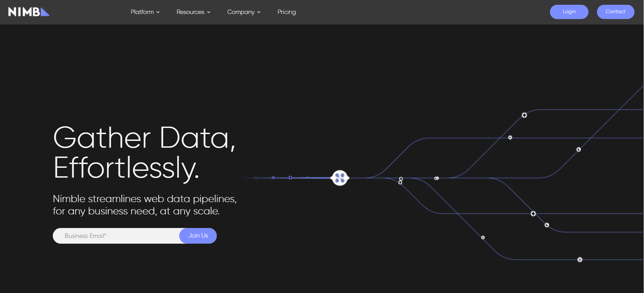Screen dimensions: 644x293
Task: Click the Contact button
Action: (x=615, y=12)
